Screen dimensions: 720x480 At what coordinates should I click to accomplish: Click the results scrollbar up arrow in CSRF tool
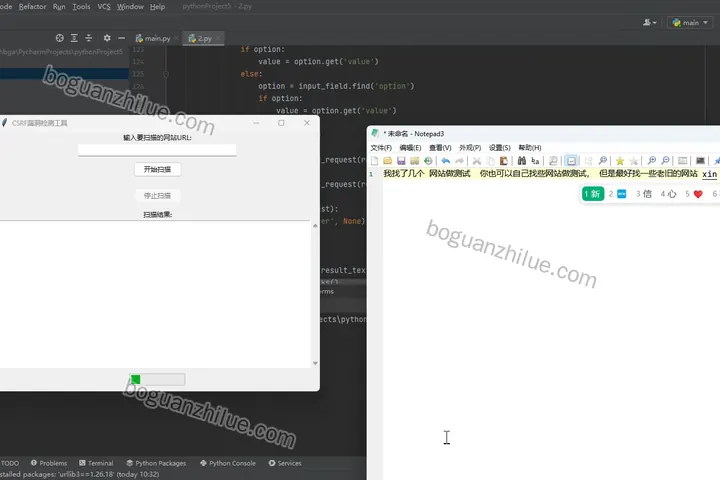315,226
